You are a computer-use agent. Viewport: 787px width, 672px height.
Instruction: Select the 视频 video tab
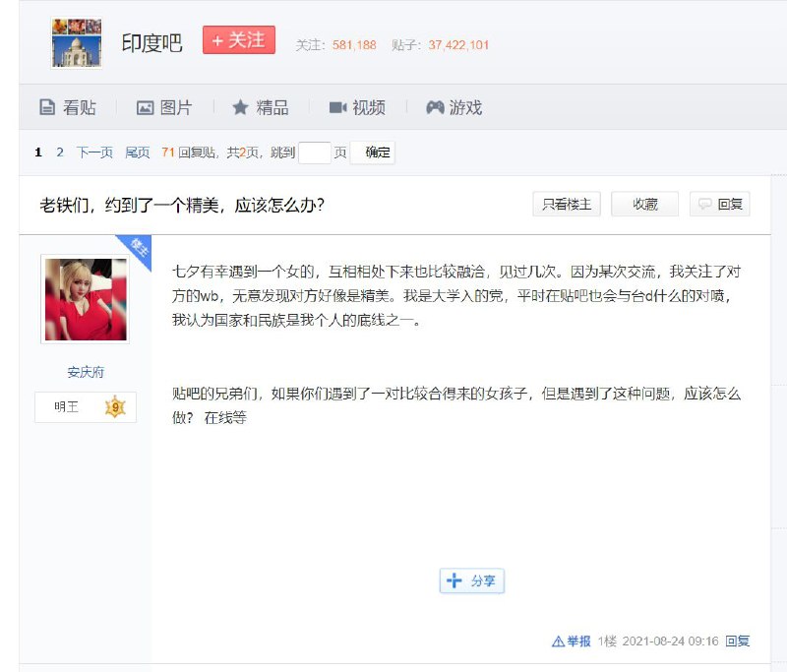point(357,108)
